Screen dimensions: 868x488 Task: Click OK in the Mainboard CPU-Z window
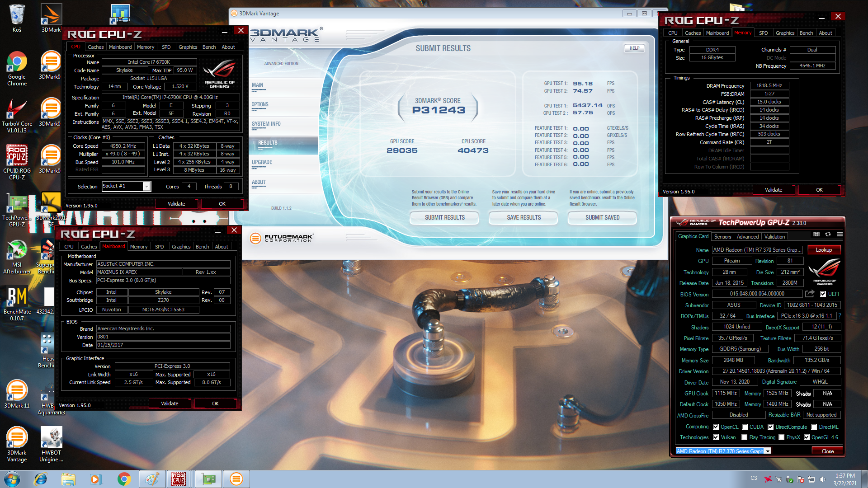click(x=215, y=404)
